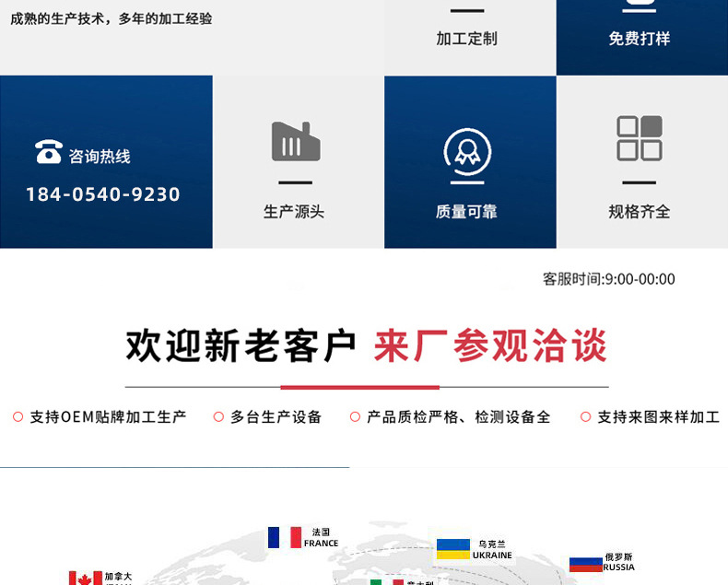Click the 咨询热线 text
The width and height of the screenshot is (728, 585).
[x=100, y=156]
